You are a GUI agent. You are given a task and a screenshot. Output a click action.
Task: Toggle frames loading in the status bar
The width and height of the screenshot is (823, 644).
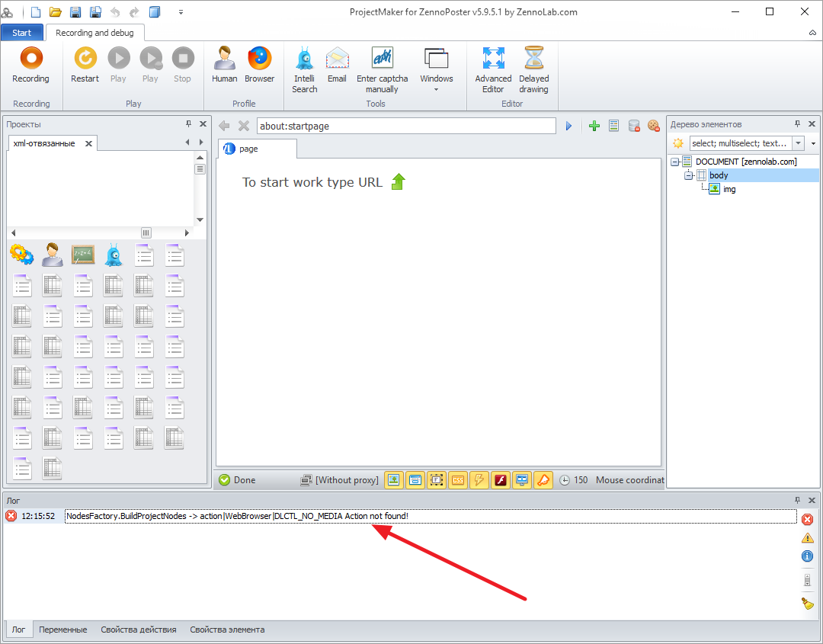436,479
